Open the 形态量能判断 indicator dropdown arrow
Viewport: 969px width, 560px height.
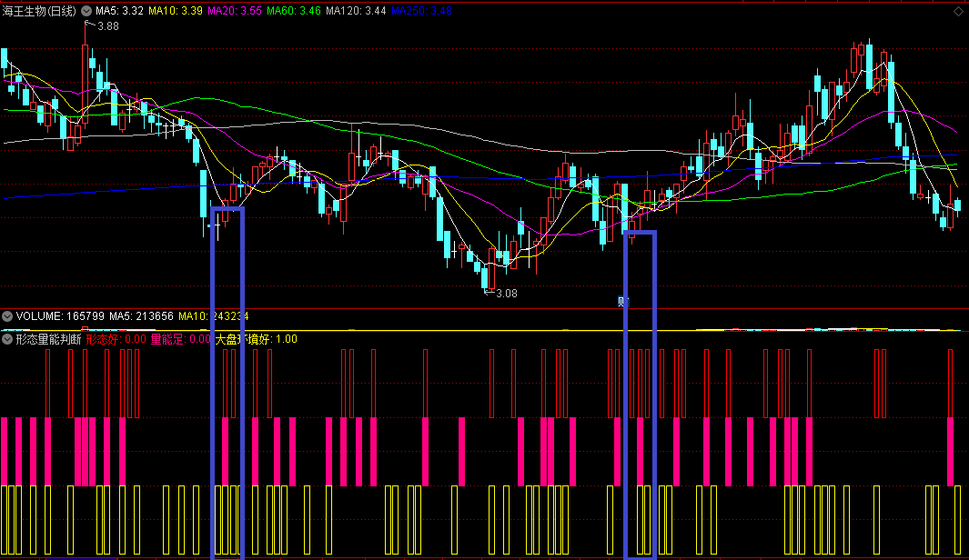point(7,339)
